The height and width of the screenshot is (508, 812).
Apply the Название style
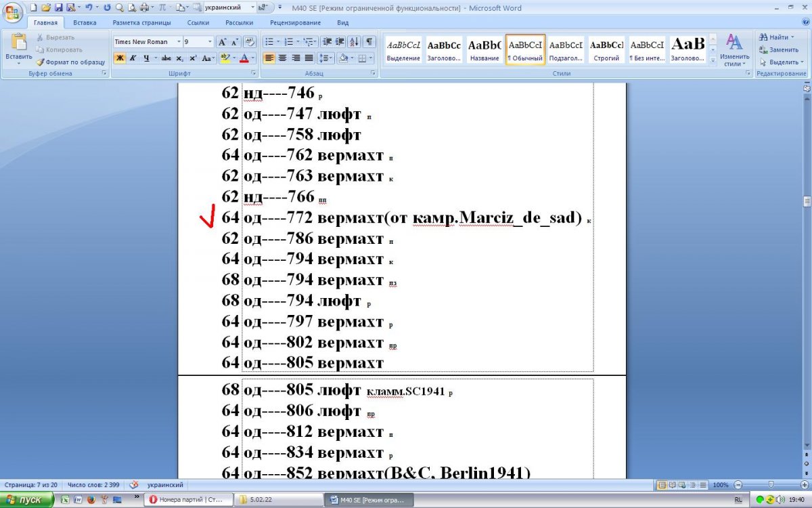tap(484, 50)
